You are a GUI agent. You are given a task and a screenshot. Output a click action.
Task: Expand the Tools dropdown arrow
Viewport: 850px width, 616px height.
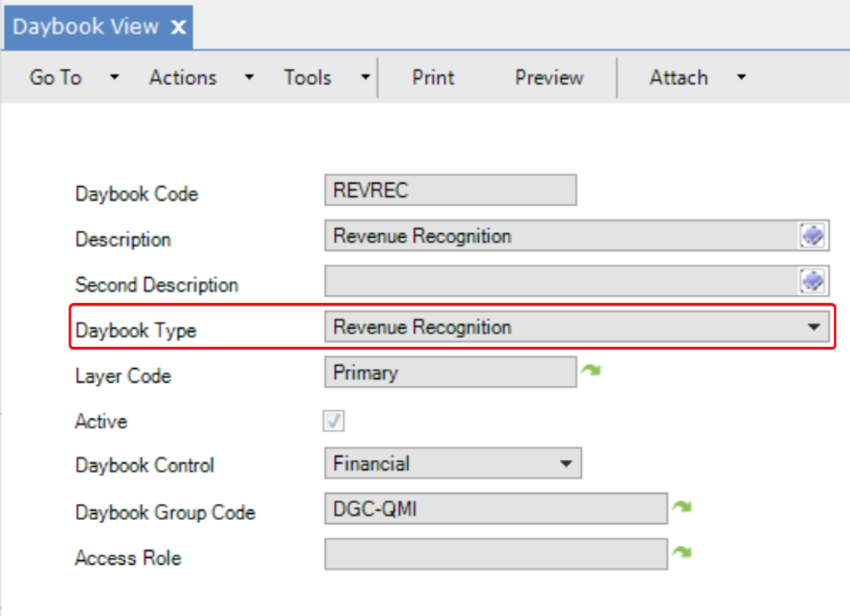click(366, 77)
